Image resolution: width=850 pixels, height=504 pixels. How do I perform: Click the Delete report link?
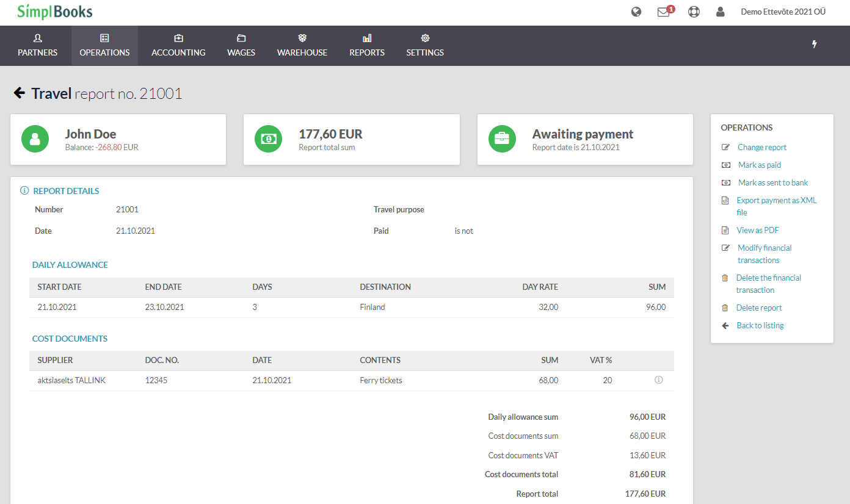[759, 308]
